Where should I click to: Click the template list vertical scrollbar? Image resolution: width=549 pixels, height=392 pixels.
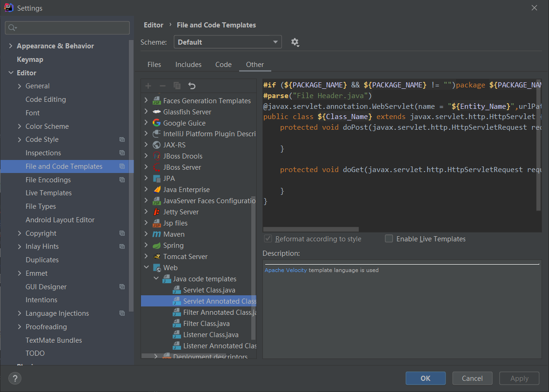[x=253, y=268]
